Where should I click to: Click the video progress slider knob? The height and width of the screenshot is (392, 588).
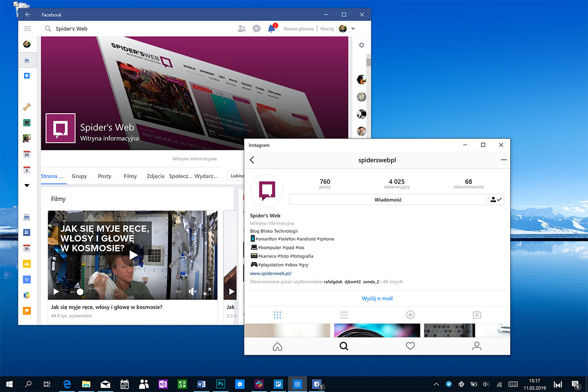coord(80,292)
